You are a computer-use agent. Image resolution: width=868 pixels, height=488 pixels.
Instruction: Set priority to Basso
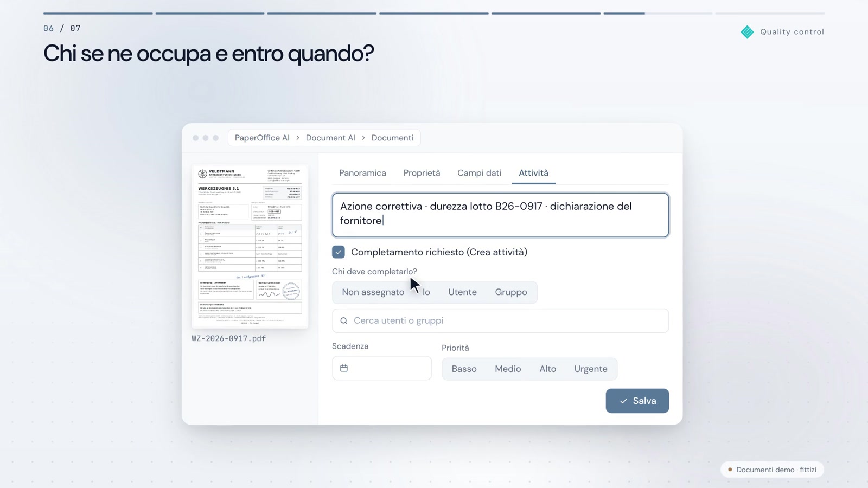pos(464,369)
